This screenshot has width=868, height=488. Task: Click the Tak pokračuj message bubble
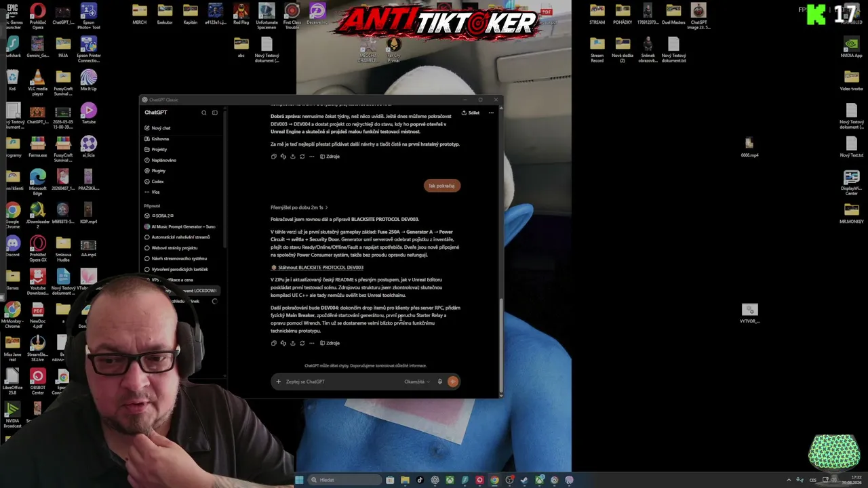[x=441, y=186]
